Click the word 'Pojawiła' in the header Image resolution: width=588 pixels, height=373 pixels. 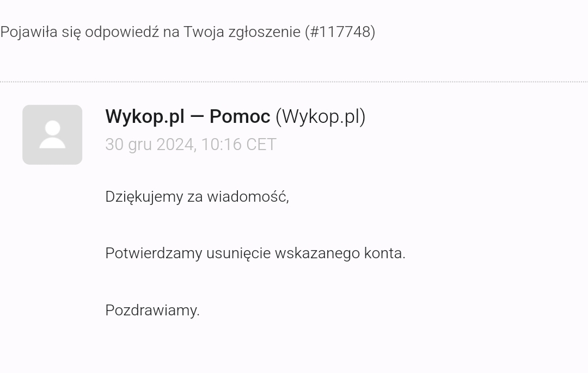(x=28, y=32)
